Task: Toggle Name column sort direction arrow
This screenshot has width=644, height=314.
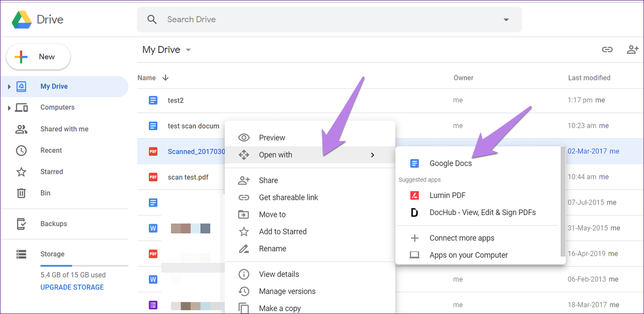Action: [x=166, y=78]
